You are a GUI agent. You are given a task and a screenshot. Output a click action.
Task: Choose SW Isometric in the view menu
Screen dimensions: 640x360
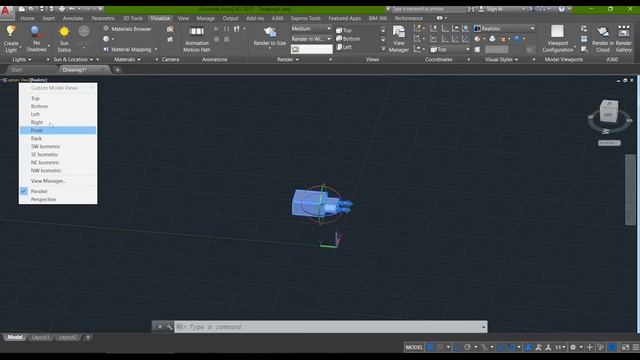click(58, 147)
